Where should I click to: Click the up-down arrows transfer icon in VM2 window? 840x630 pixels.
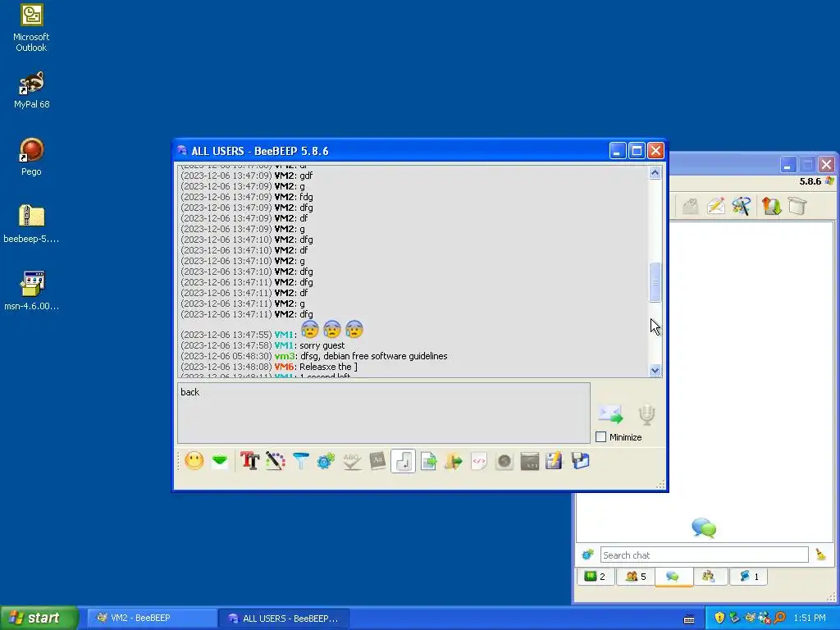pos(772,206)
